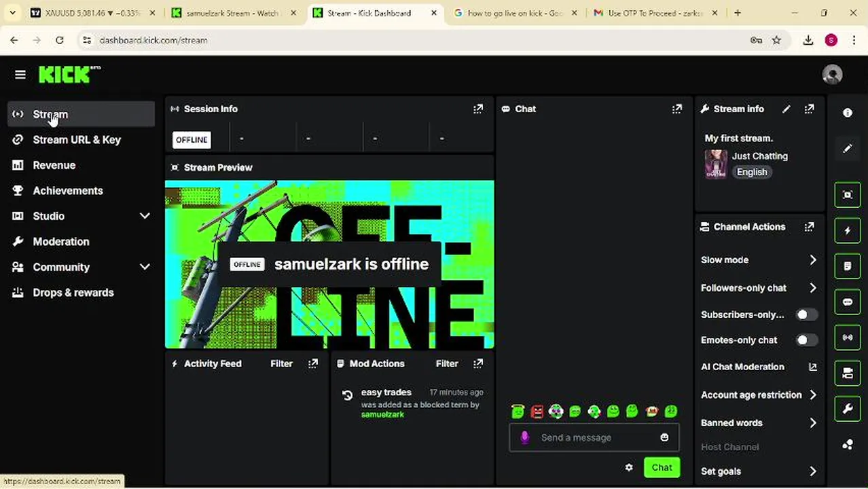Click the info icon in right sidebar
868x489 pixels.
tap(848, 113)
